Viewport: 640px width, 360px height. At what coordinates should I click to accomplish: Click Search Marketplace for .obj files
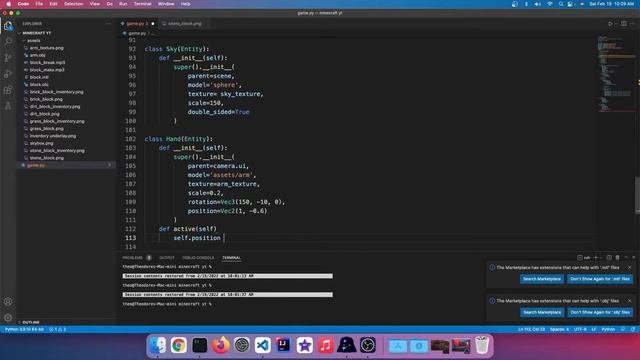pos(542,312)
